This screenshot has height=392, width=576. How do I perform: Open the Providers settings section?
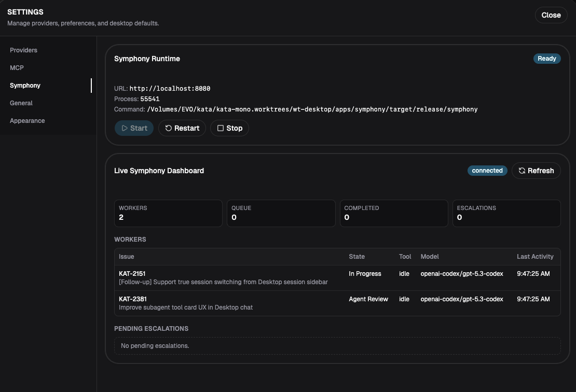pyautogui.click(x=23, y=50)
